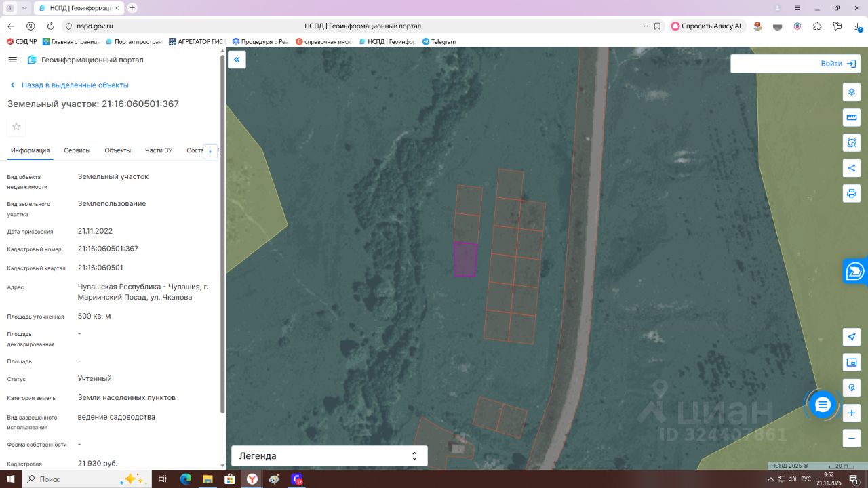Viewport: 868px width, 488px height.
Task: Switch to the Сервисы tab
Action: pyautogui.click(x=77, y=150)
